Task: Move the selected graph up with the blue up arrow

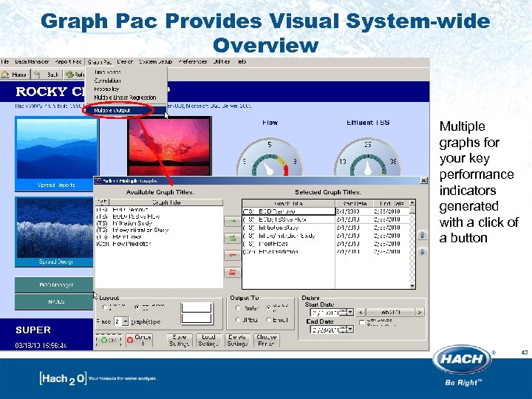Action: (x=423, y=235)
